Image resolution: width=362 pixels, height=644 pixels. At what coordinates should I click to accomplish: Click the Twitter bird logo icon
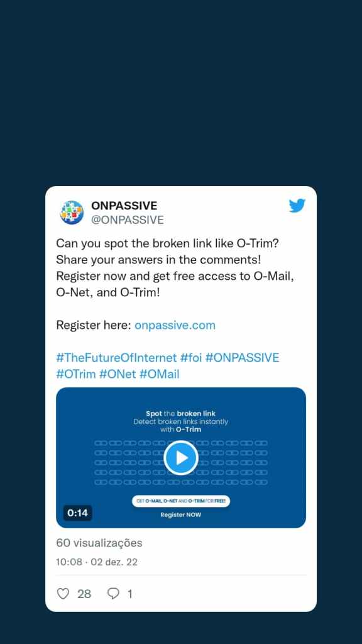click(x=297, y=206)
